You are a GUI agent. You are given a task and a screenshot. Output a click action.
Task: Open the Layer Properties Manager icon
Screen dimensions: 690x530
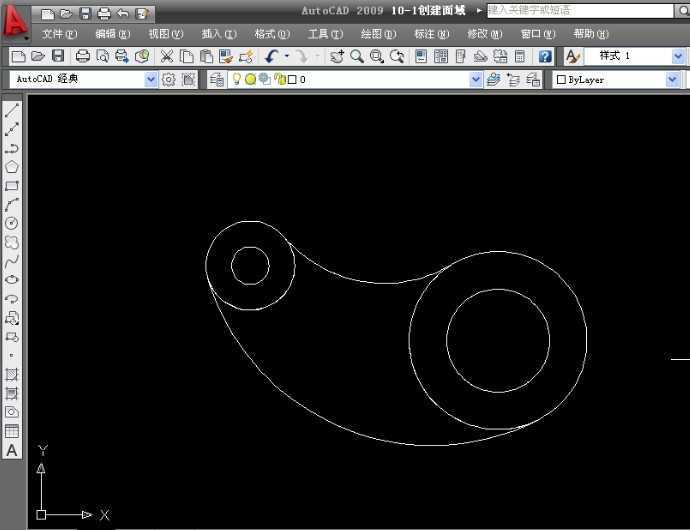coord(217,80)
